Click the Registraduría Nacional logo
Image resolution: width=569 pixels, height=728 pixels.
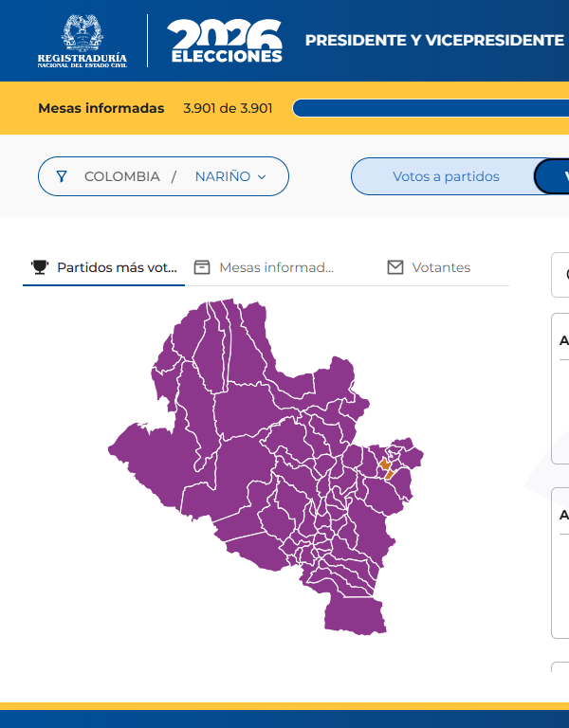pos(83,41)
